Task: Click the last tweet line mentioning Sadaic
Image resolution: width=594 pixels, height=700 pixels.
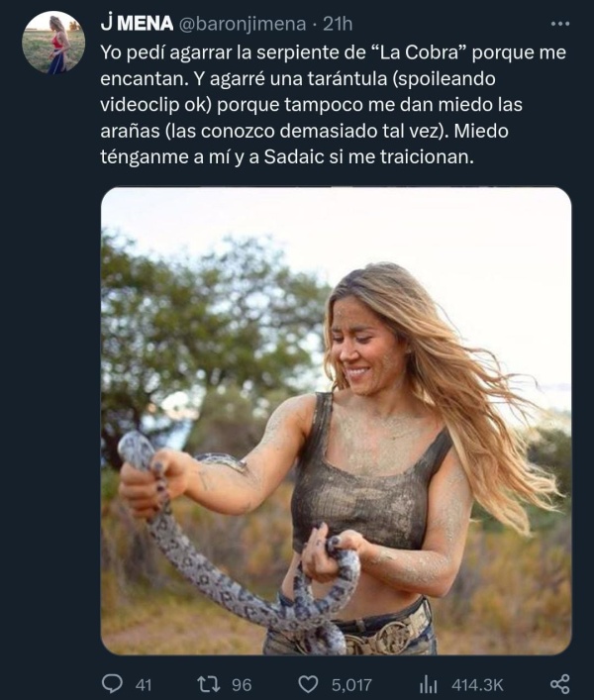Action: coord(286,156)
